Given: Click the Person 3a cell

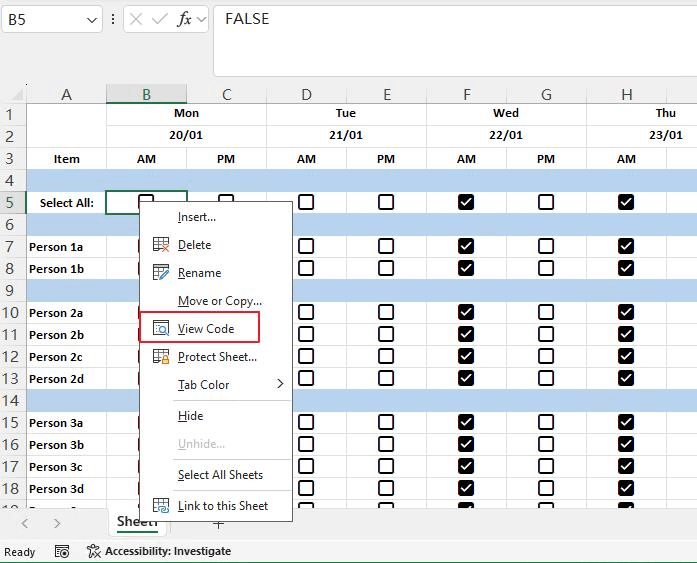Looking at the screenshot, I should click(x=66, y=423).
